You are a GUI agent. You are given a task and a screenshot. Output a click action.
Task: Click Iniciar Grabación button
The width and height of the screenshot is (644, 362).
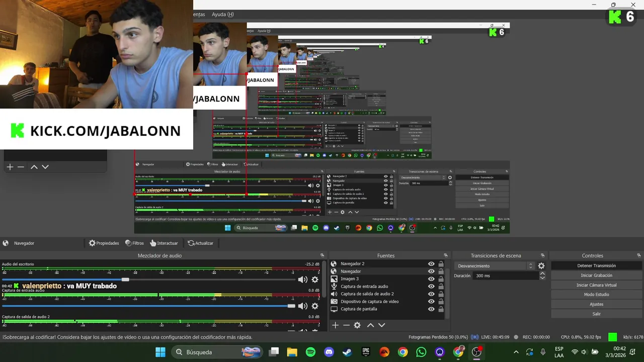pos(596,276)
